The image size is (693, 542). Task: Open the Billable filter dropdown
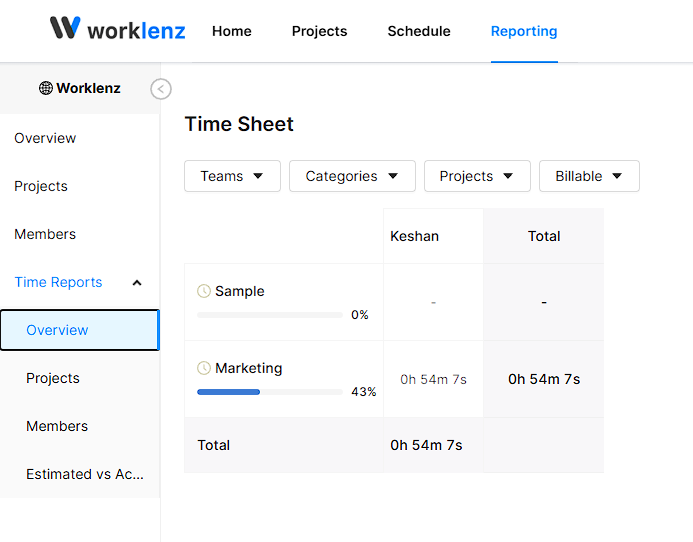coord(589,176)
